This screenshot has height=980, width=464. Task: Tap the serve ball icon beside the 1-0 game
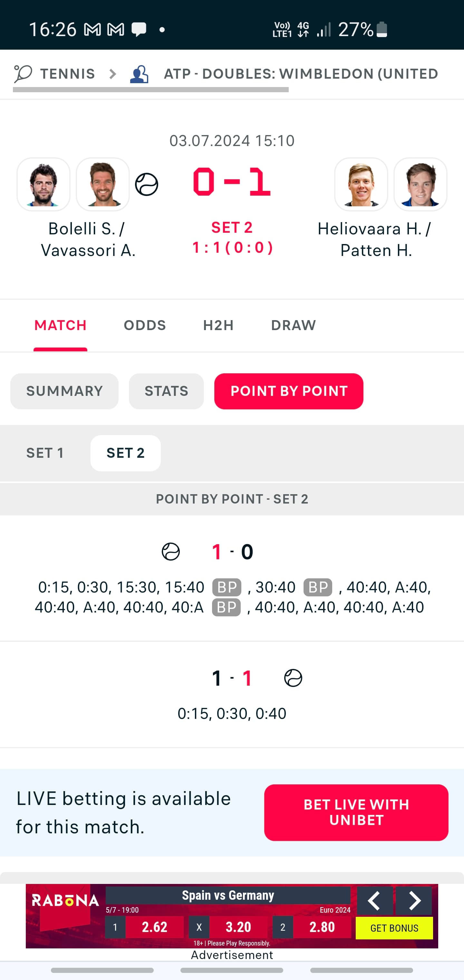(171, 551)
